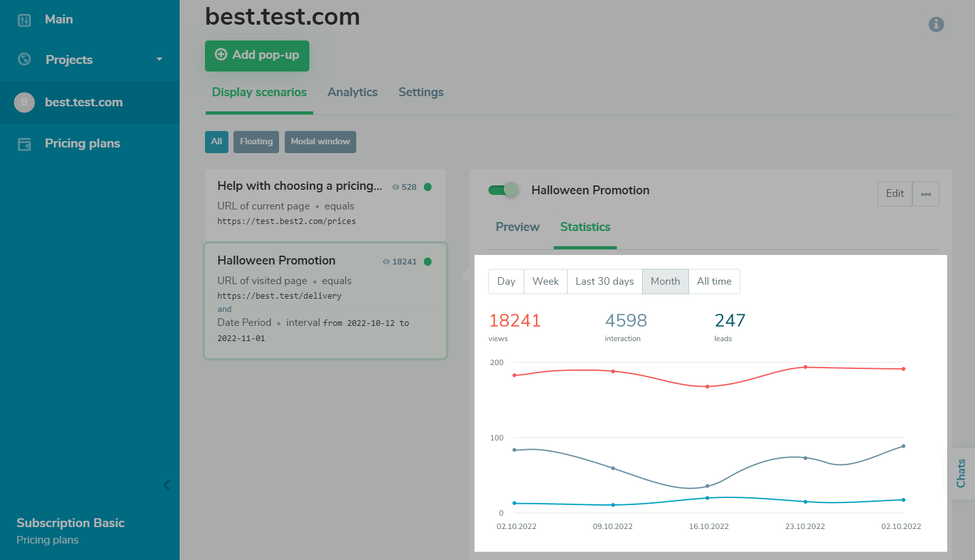Click the best.test.com avatar icon
The height and width of the screenshot is (560, 975).
tap(25, 102)
